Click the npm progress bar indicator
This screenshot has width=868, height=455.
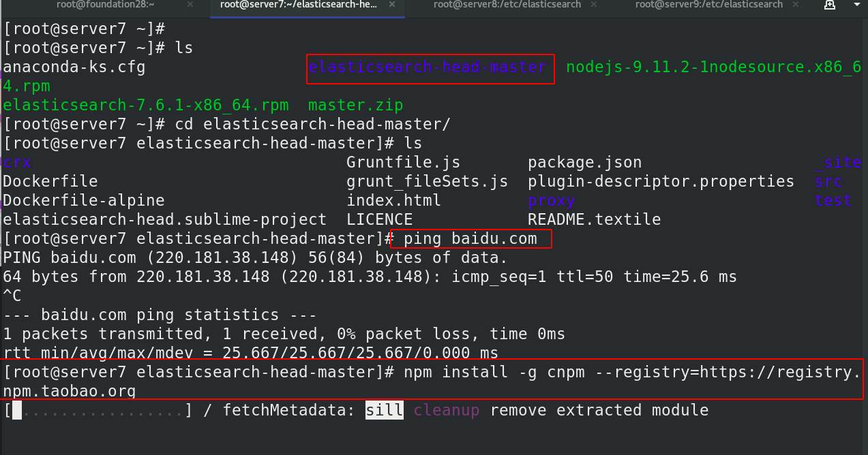[98, 411]
